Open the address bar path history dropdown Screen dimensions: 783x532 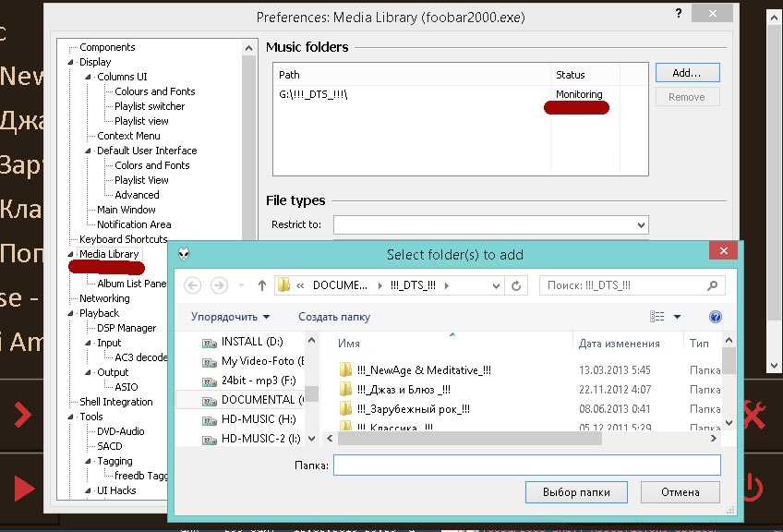496,285
